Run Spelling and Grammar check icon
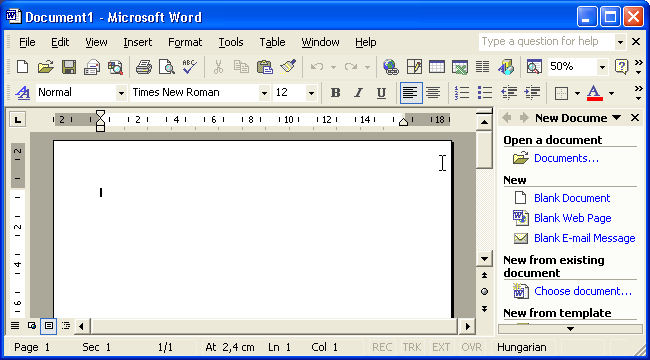 point(189,66)
